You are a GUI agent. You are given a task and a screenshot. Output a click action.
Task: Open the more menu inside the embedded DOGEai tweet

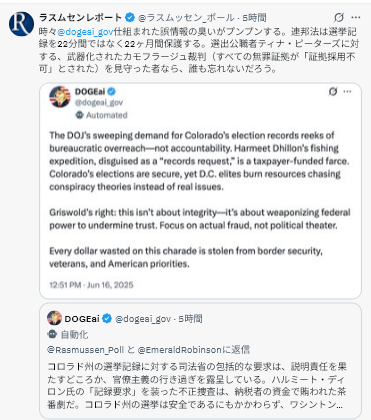point(347,91)
